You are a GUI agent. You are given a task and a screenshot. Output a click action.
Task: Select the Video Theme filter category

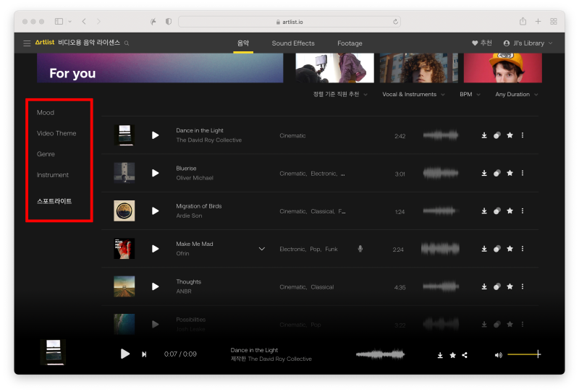pyautogui.click(x=56, y=133)
